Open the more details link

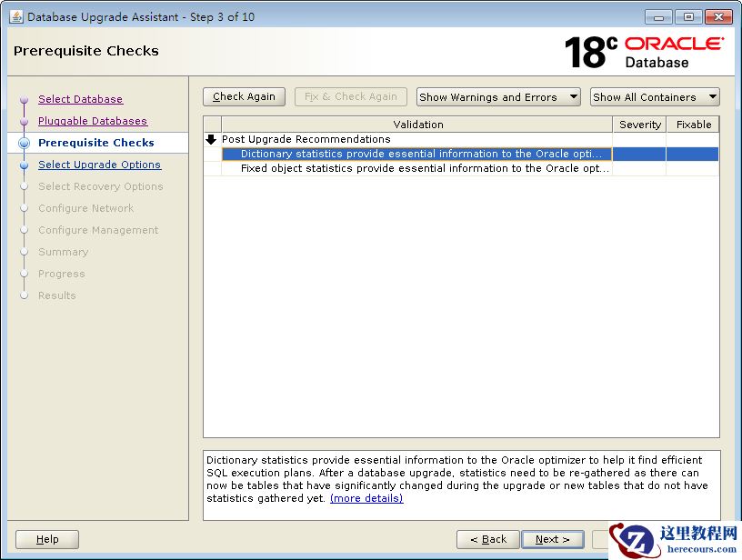pos(366,498)
